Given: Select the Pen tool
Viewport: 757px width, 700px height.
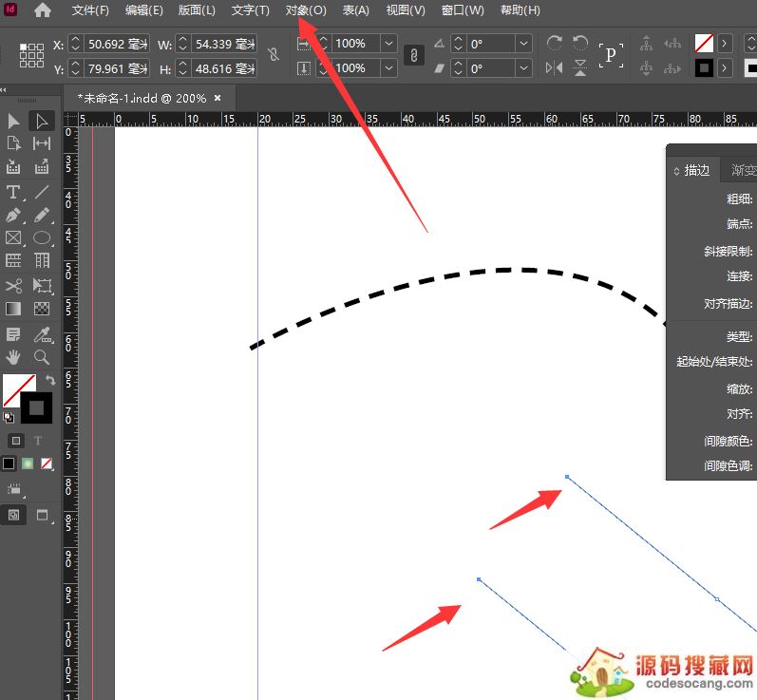Looking at the screenshot, I should [x=13, y=215].
